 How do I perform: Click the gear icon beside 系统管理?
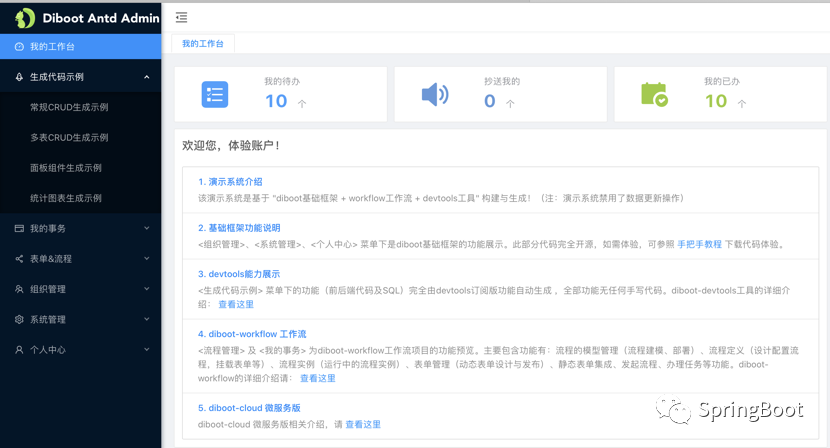click(x=19, y=319)
